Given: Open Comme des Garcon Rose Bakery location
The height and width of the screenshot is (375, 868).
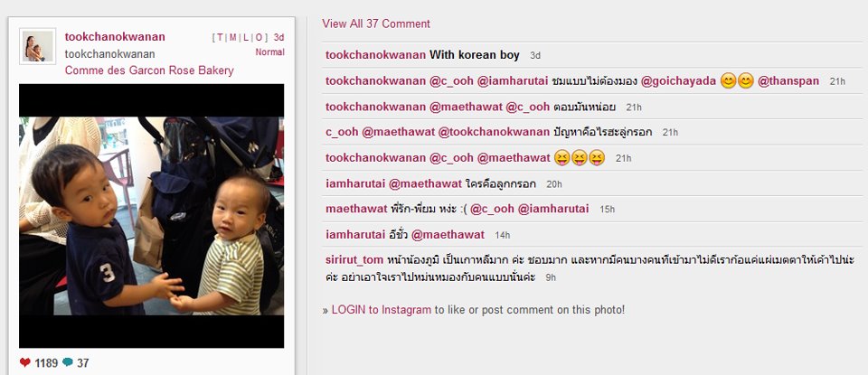Looking at the screenshot, I should tap(149, 70).
